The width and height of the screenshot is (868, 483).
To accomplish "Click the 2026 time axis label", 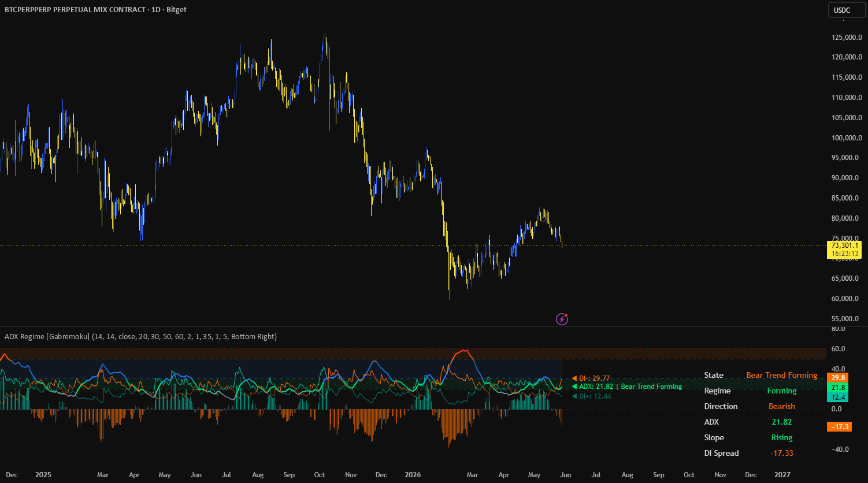I will (412, 475).
